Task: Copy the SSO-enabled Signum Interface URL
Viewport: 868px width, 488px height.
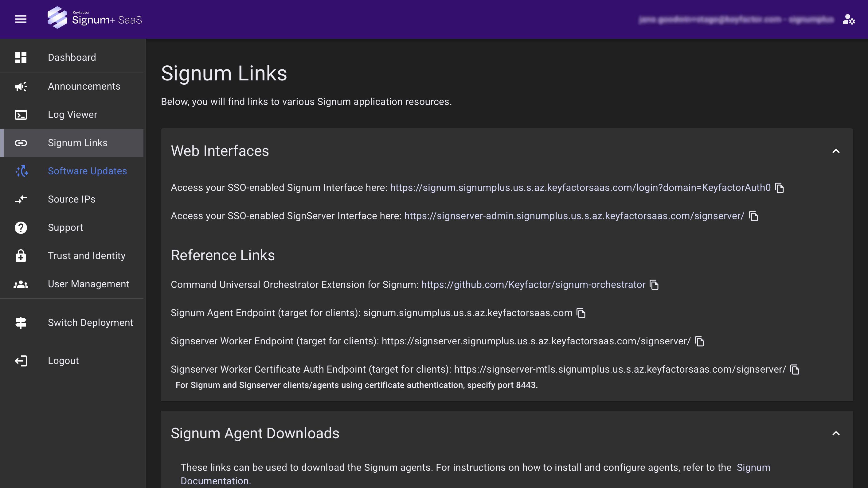Action: click(779, 188)
